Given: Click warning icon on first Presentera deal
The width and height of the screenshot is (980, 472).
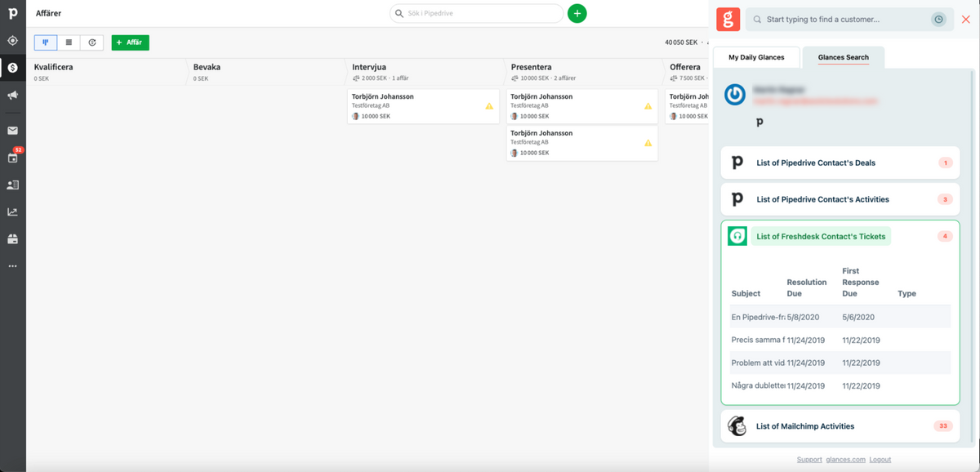Looking at the screenshot, I should 648,106.
